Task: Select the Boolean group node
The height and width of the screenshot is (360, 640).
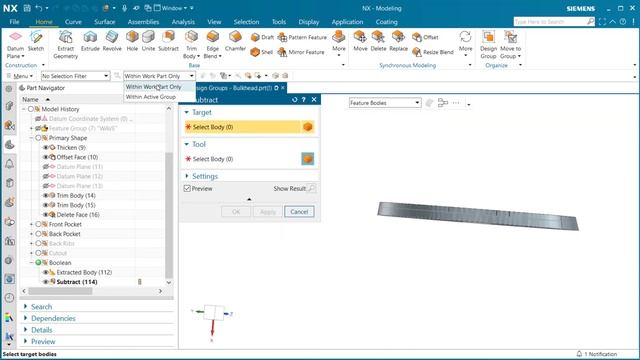Action: pyautogui.click(x=60, y=263)
